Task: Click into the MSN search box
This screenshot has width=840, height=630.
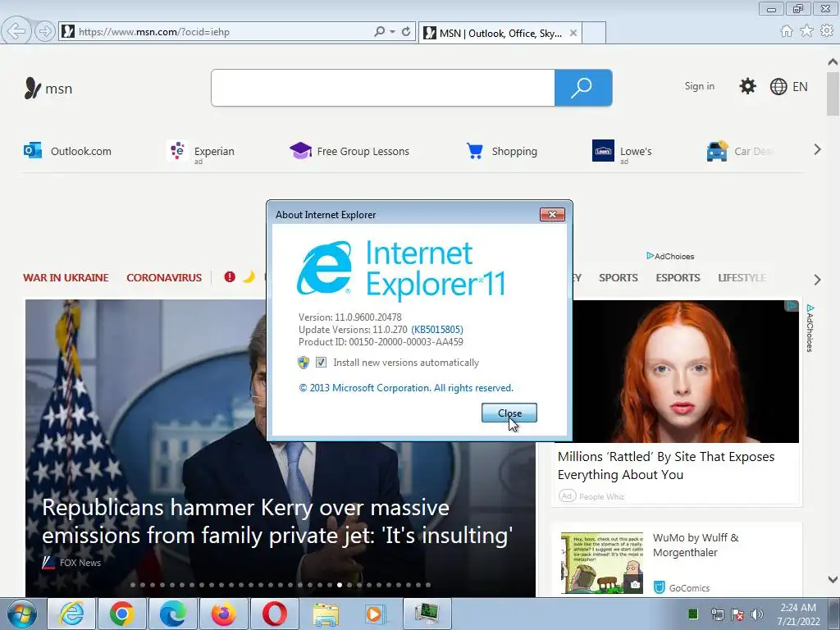Action: [383, 88]
